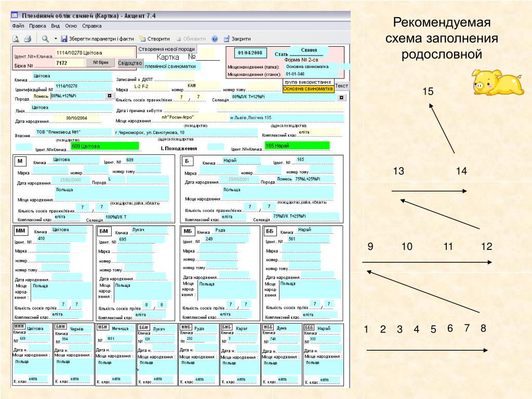Open the dropdown arrow beside the magnifier

point(56,38)
